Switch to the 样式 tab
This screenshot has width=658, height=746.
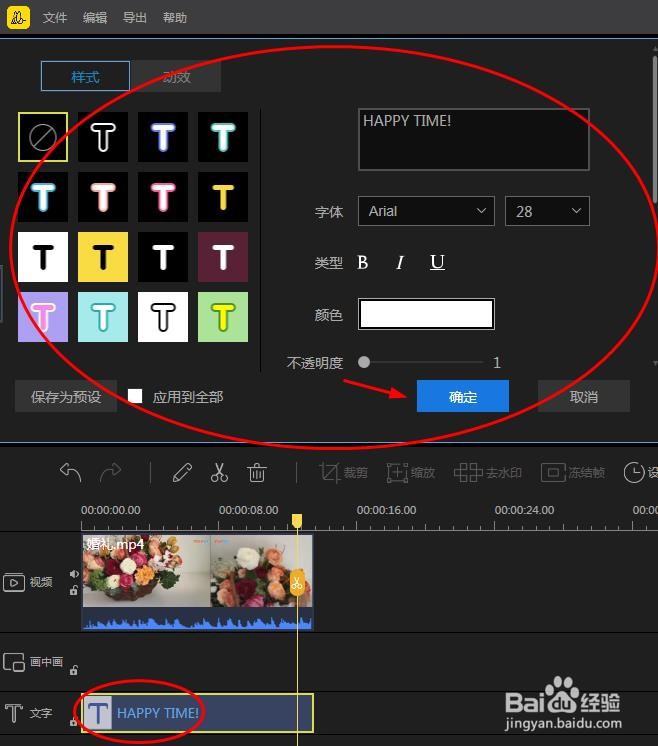click(x=86, y=76)
